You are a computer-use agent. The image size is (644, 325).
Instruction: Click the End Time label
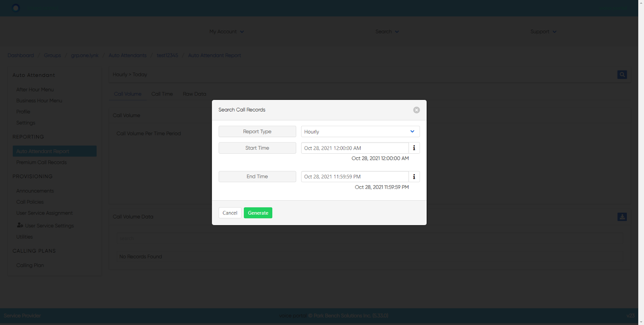click(257, 177)
